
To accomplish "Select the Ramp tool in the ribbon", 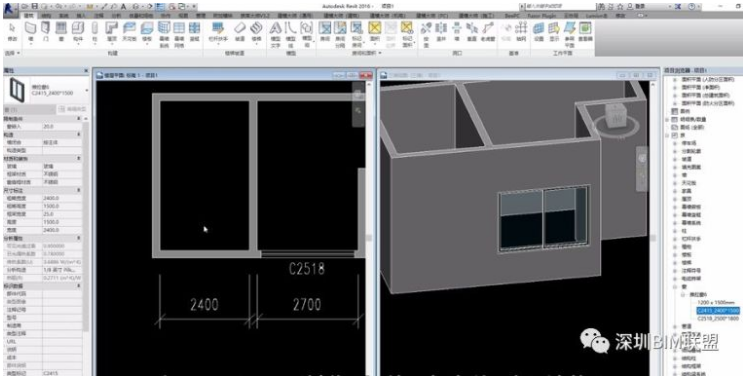I will 240,30.
